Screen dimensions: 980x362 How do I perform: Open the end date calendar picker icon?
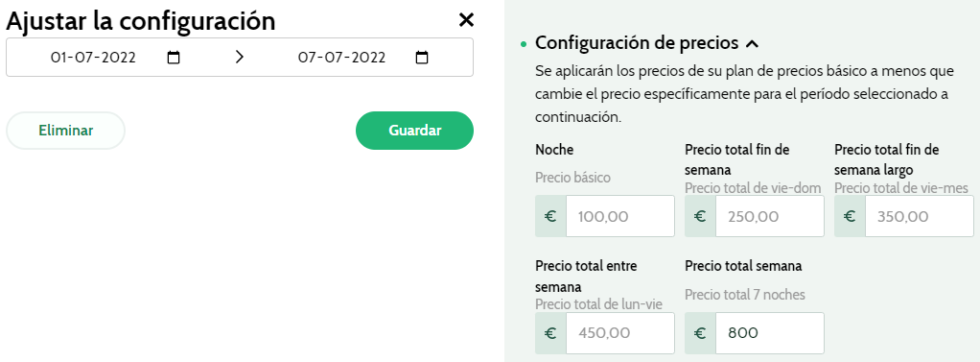click(x=423, y=58)
